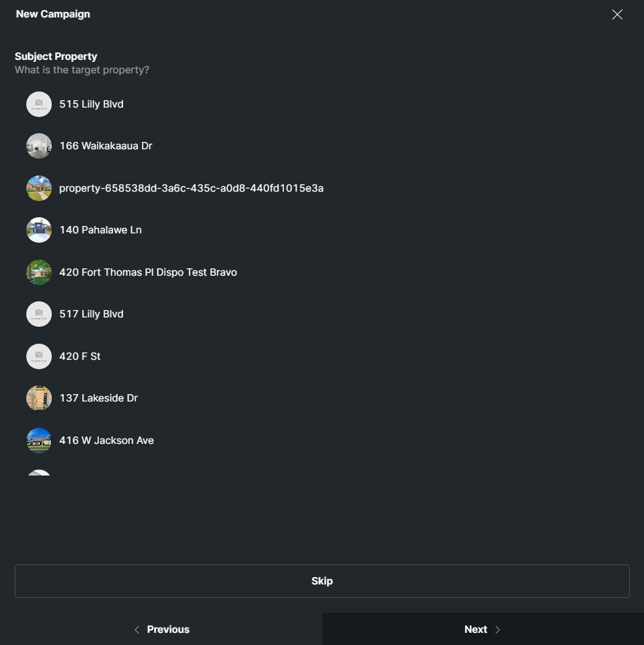Select the 416 W Jackson Ave thumbnail
Viewport: 644px width, 645px height.
pyautogui.click(x=39, y=441)
